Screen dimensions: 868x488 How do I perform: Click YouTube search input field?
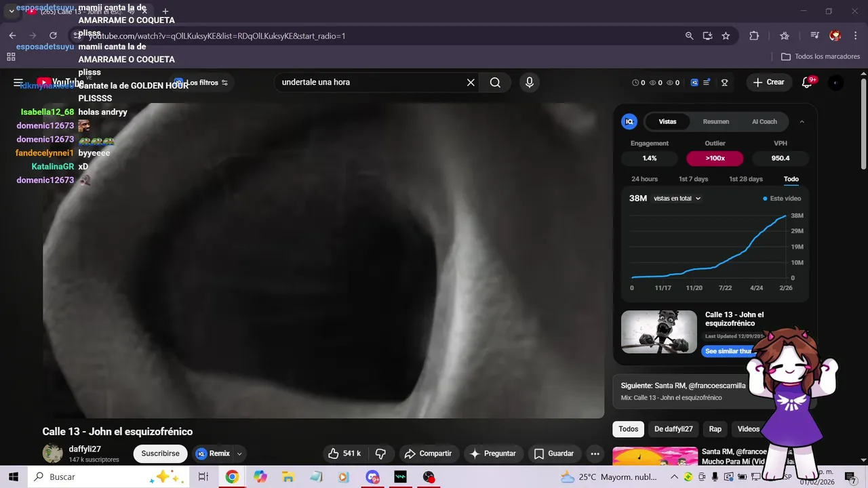tap(372, 83)
